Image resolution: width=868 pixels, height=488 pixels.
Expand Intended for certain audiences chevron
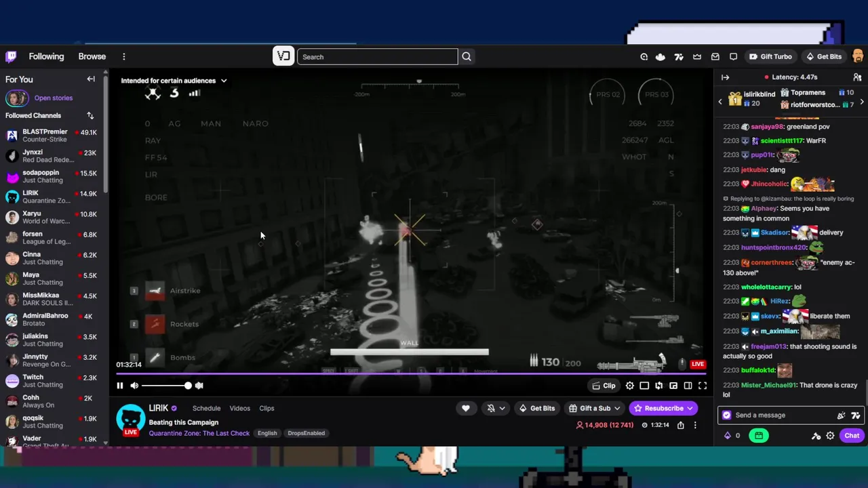tap(224, 81)
